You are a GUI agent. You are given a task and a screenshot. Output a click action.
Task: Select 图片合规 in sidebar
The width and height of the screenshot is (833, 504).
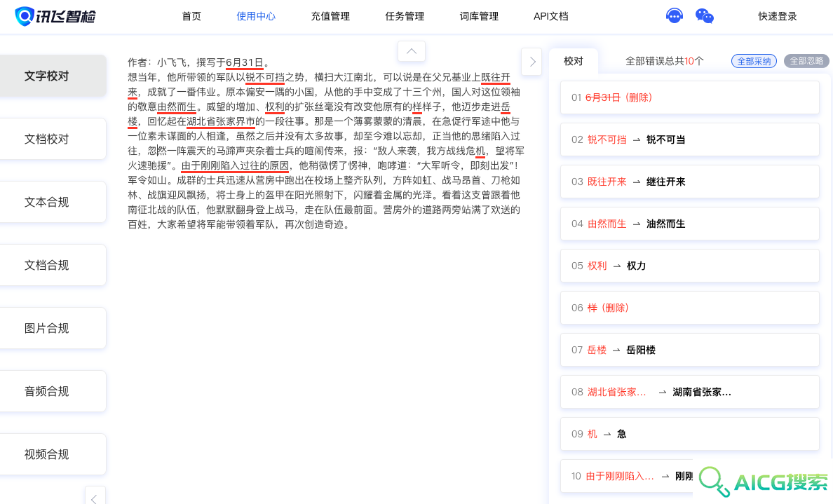(52, 328)
